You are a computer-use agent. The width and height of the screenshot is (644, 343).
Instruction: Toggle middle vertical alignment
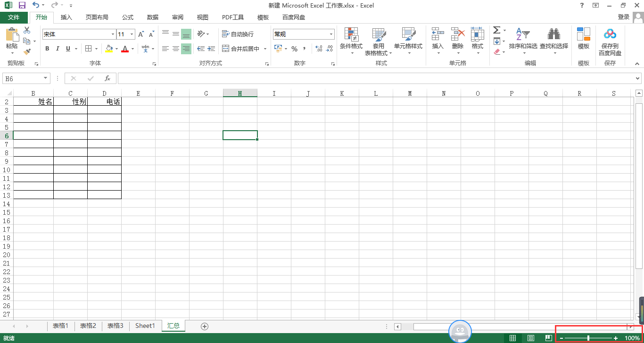click(176, 34)
